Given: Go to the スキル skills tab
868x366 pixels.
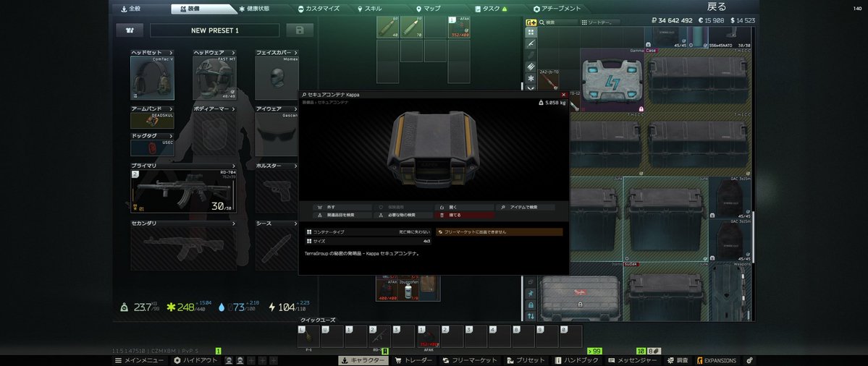Looking at the screenshot, I should pyautogui.click(x=370, y=9).
